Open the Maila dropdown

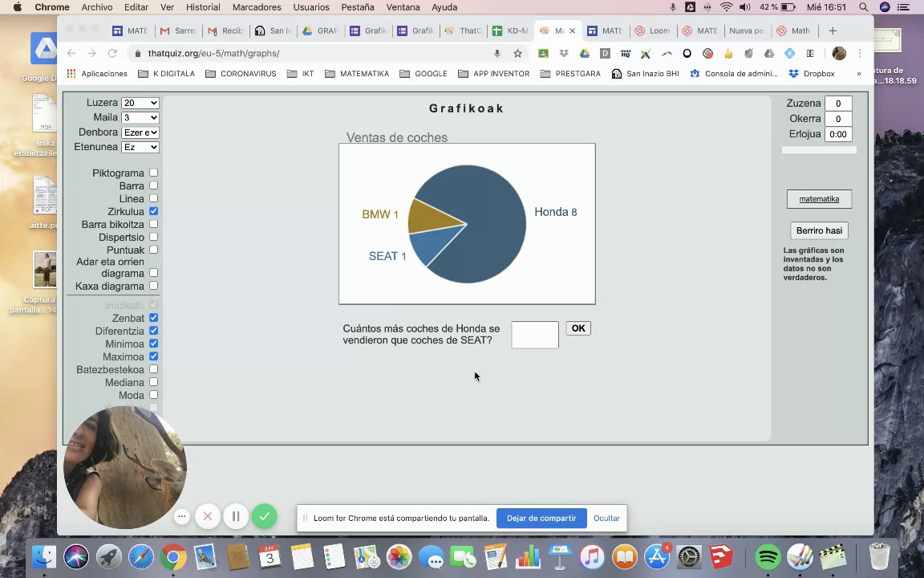[x=140, y=117]
